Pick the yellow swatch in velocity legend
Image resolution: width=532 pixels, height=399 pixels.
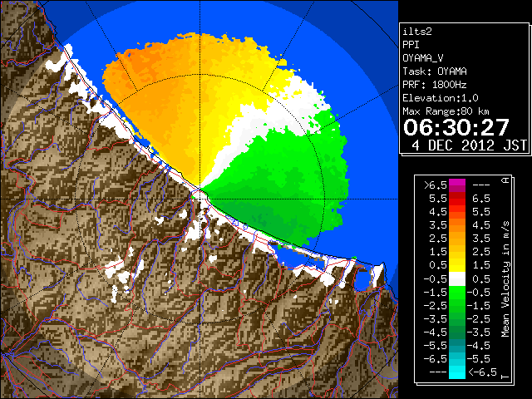click(x=457, y=265)
